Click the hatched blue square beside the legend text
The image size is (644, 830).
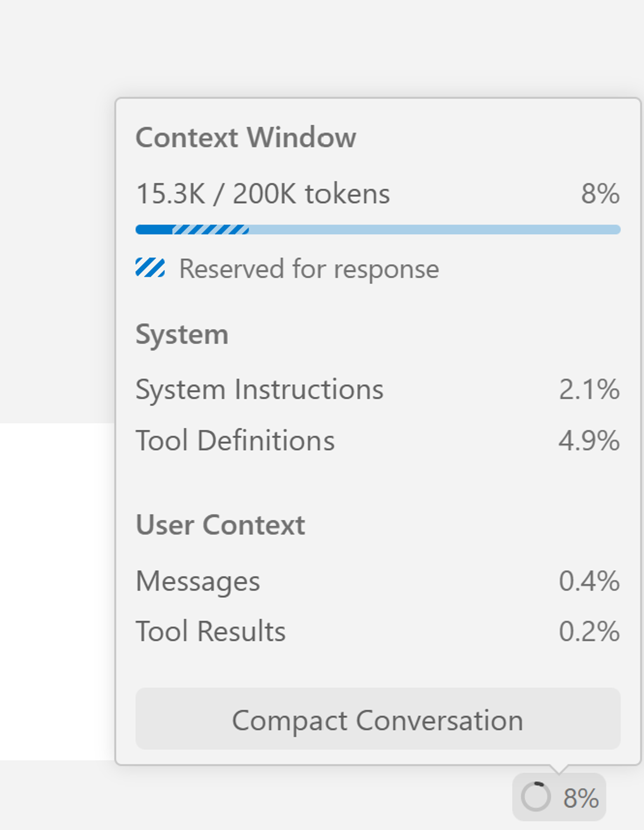(150, 268)
